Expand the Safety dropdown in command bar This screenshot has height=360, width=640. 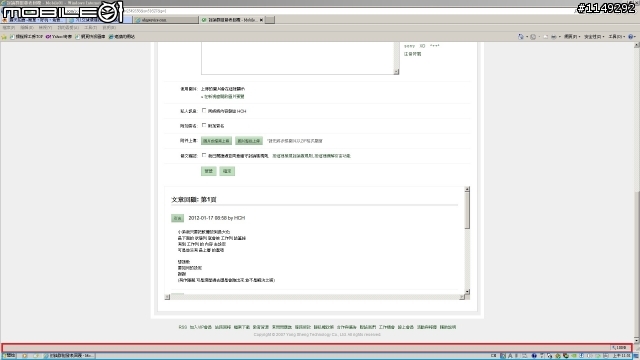click(594, 37)
